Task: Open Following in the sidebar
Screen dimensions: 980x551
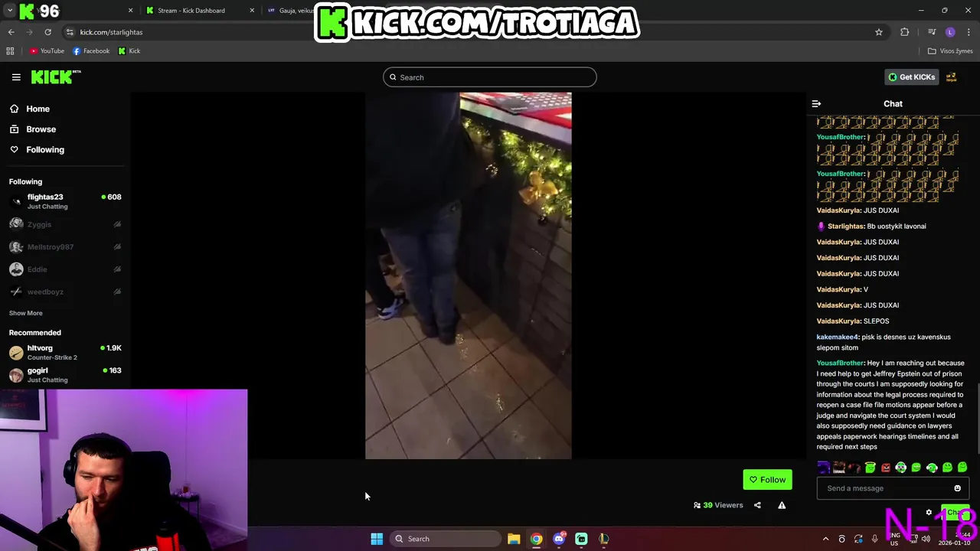Action: coord(45,150)
